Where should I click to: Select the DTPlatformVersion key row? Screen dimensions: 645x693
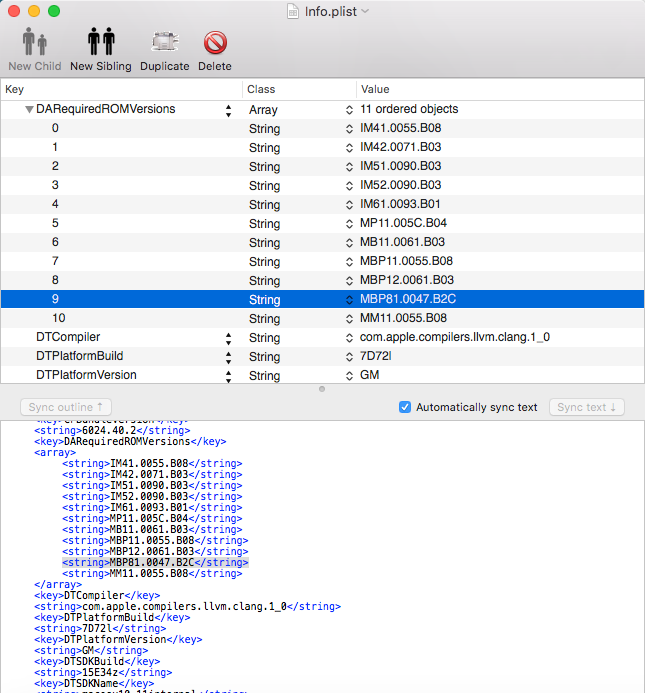(86, 375)
